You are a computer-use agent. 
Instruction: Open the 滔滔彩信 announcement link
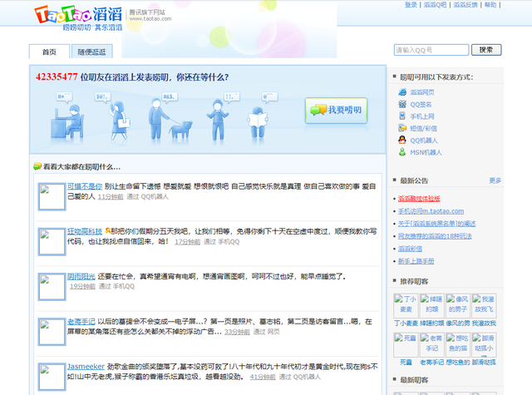(x=410, y=249)
